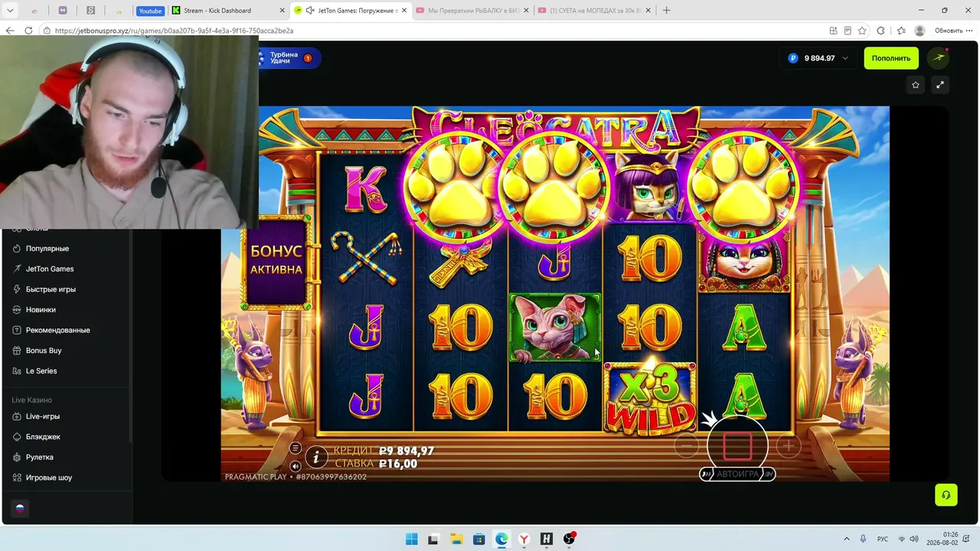Click the rocket icon beside JetTon Games
The image size is (980, 551).
(18, 269)
